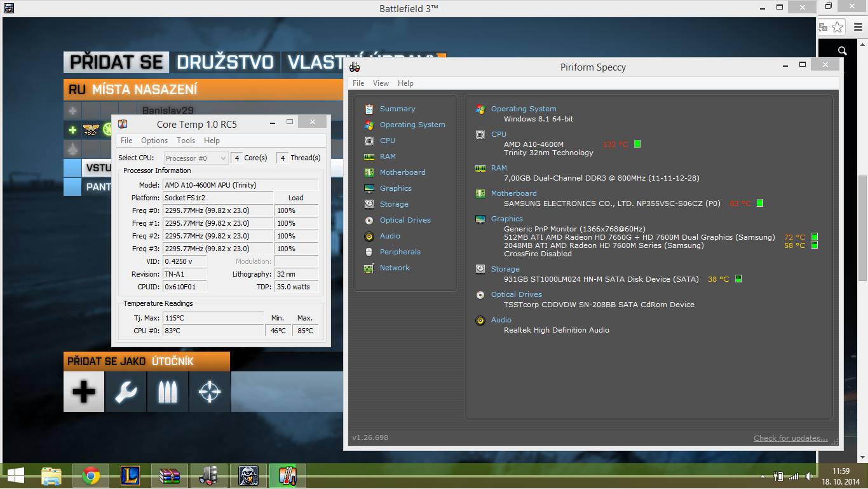This screenshot has height=489, width=868.
Task: Click the green CPU temperature indicator in Speccy
Action: 637,144
